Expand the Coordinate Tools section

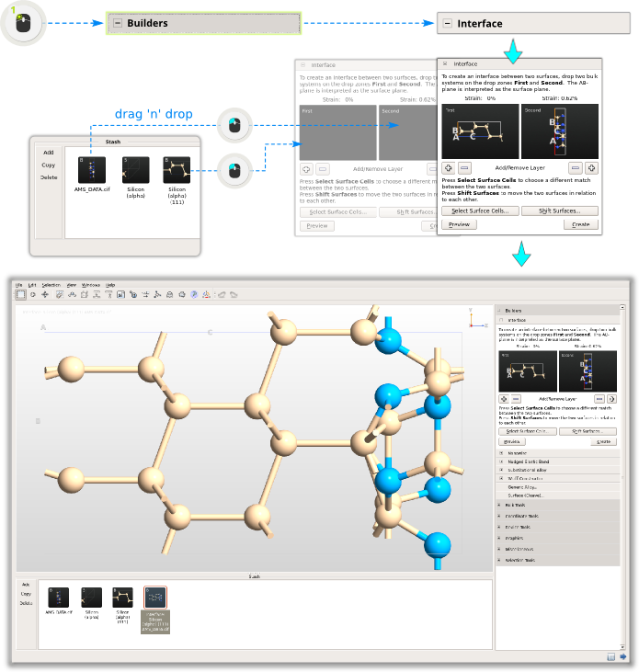499,516
